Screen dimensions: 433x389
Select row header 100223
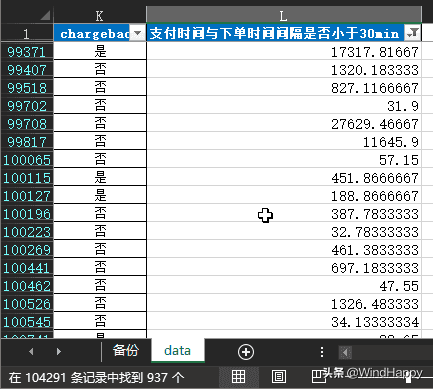[x=27, y=232]
